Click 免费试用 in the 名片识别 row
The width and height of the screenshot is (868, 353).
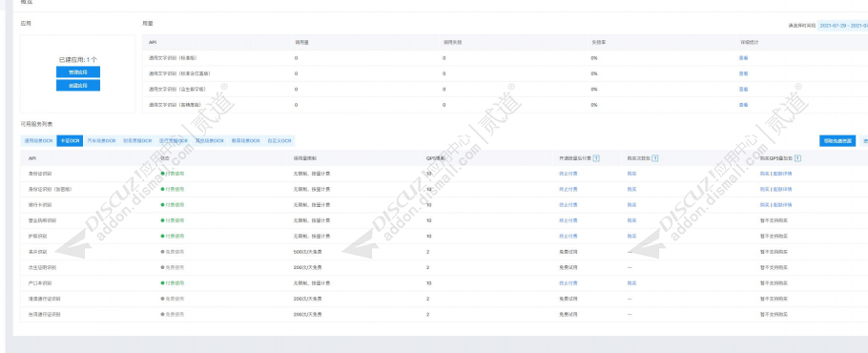coord(568,252)
